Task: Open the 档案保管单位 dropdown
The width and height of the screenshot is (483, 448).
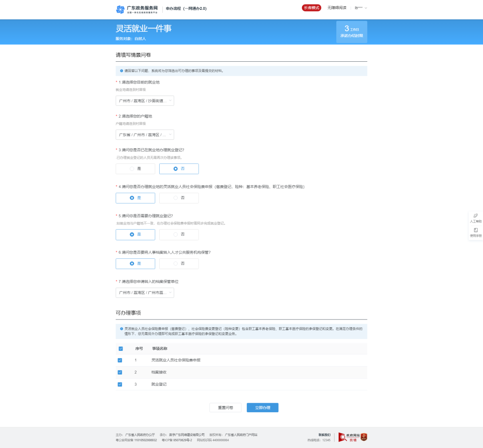Action: pyautogui.click(x=144, y=293)
